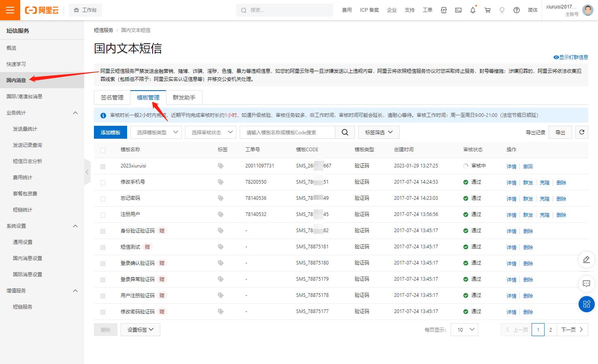Switch to the 签名管理 tab

coord(112,97)
